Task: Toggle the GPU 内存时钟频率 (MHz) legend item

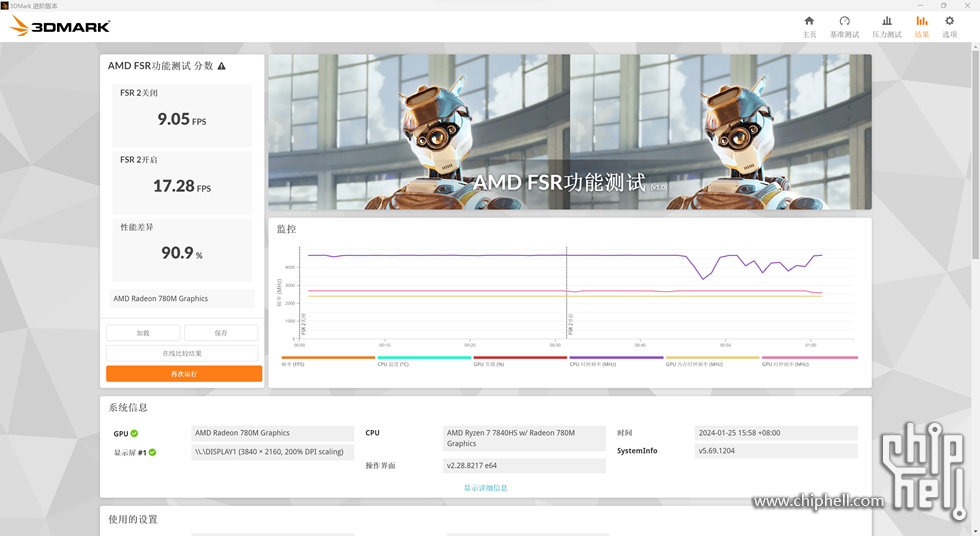Action: tap(712, 360)
